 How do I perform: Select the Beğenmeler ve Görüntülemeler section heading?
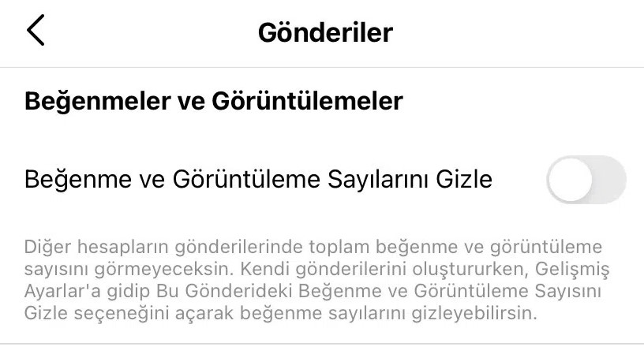pyautogui.click(x=214, y=101)
